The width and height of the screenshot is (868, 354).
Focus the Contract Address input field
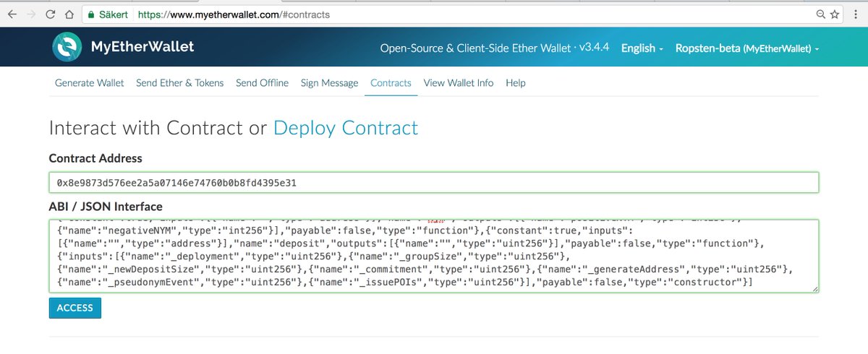(434, 183)
